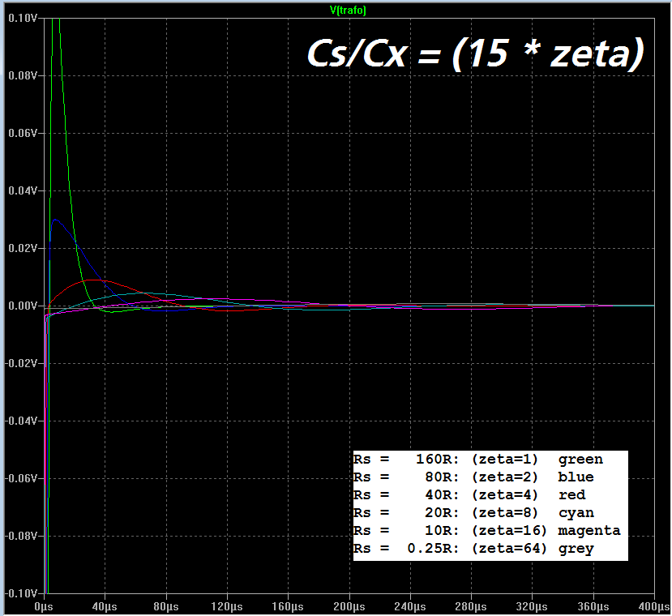Select the V(trafo) trace label
Image resolution: width=672 pixels, height=616 pixels.
tap(348, 11)
